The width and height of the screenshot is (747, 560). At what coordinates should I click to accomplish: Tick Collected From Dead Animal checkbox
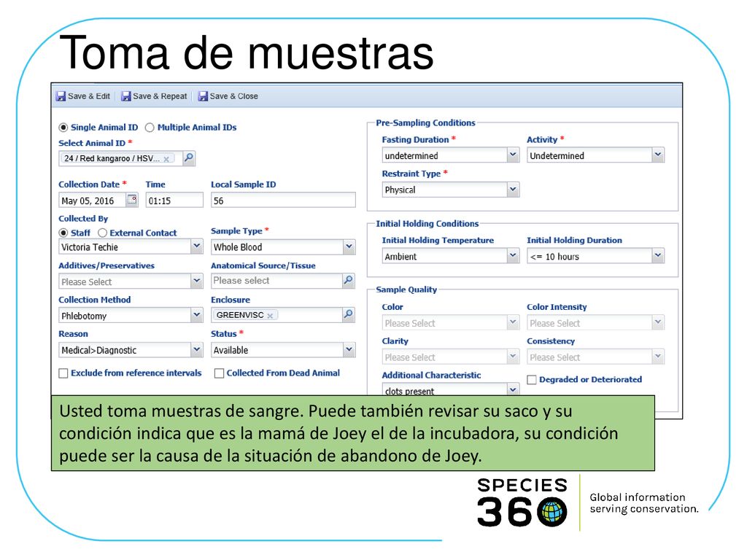point(219,373)
